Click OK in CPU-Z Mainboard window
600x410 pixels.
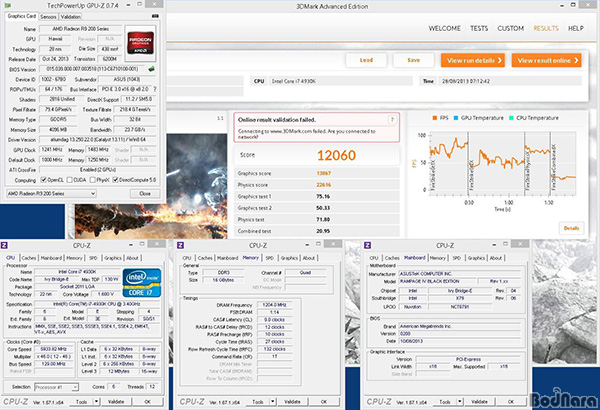(511, 402)
